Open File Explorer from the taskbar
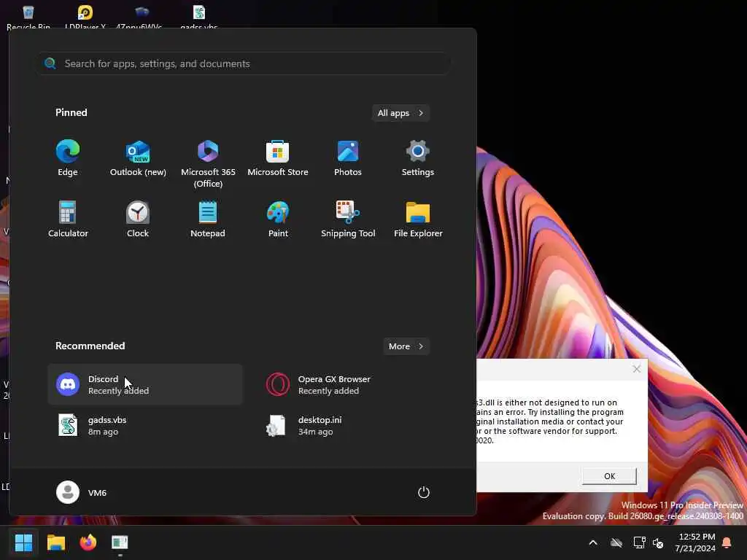 [x=55, y=542]
